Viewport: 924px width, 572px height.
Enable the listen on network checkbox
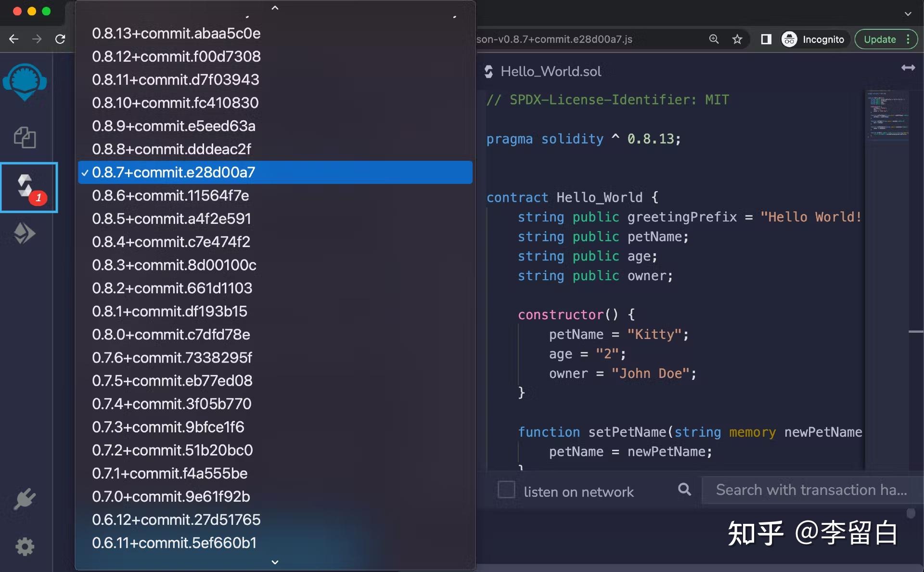coord(506,490)
